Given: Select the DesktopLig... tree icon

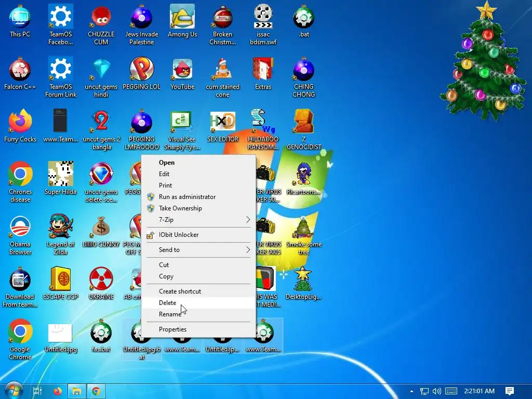Looking at the screenshot, I should point(303,284).
